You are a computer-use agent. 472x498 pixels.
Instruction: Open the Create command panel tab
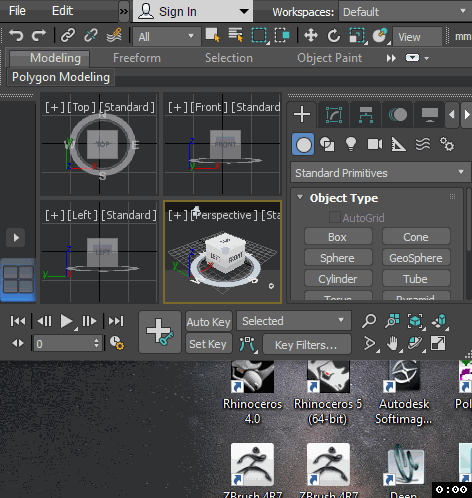point(302,114)
